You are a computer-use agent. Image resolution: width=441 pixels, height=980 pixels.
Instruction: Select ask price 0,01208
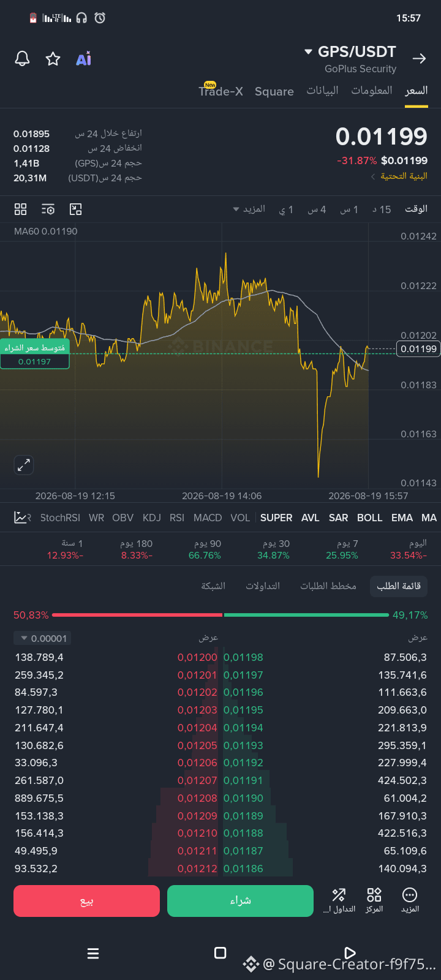point(197,798)
